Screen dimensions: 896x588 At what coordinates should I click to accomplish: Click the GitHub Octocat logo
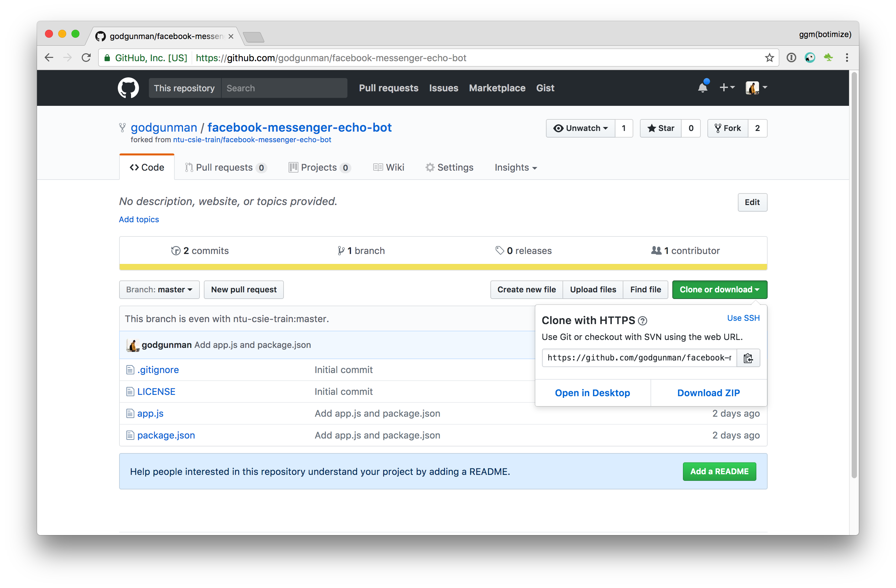point(128,88)
